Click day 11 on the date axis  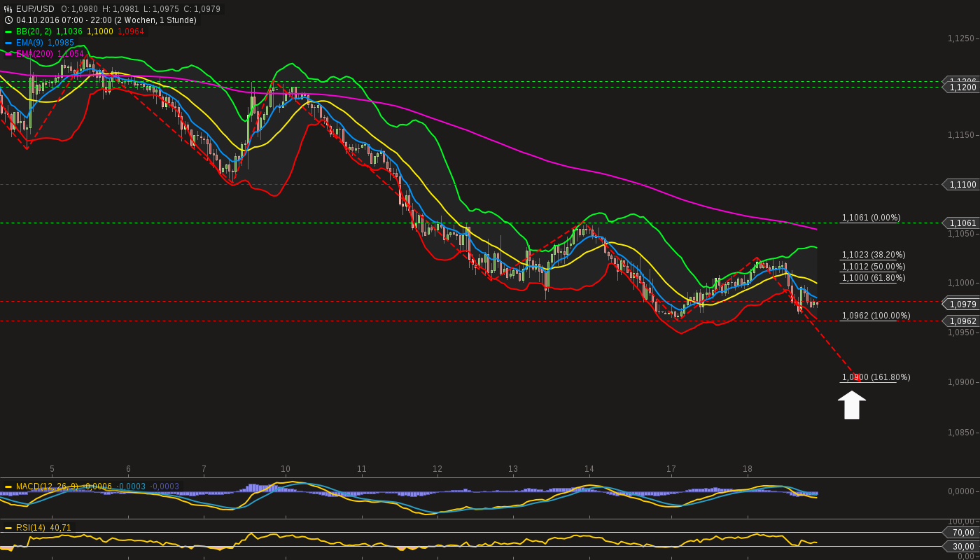362,469
